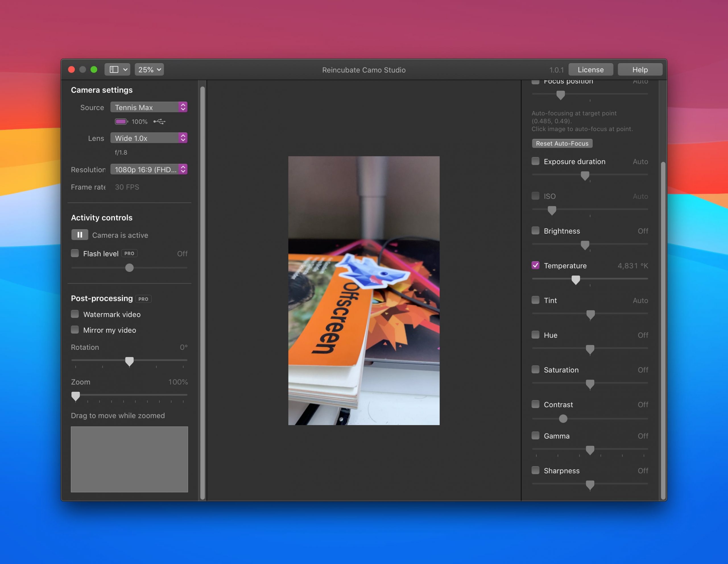Click the License button
Screen dimensions: 728x564
(590, 70)
